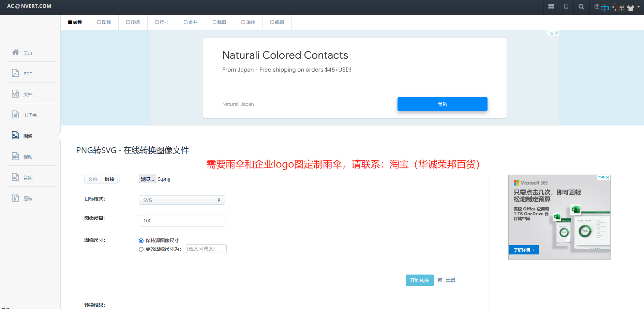Select the 压缩 (Compress) sidebar icon
Image resolution: width=644 pixels, height=309 pixels.
click(x=28, y=198)
